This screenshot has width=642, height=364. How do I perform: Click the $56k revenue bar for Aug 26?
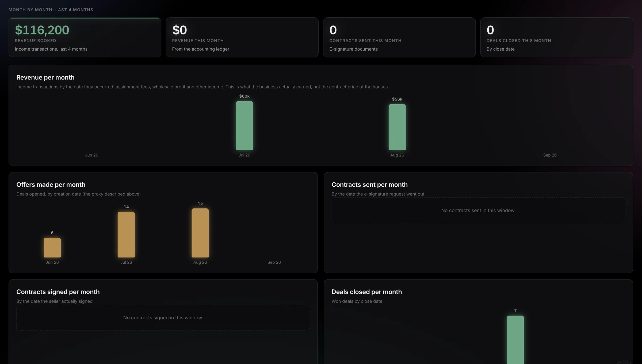click(x=397, y=127)
